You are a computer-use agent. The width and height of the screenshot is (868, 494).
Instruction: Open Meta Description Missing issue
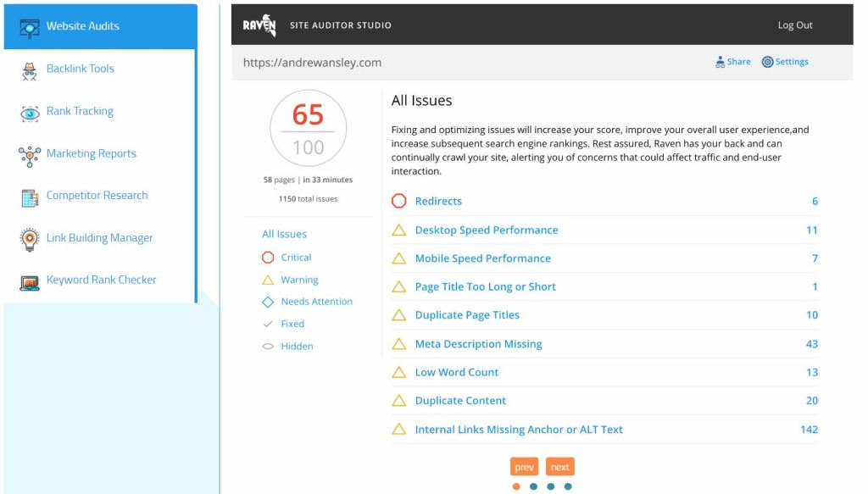(478, 344)
